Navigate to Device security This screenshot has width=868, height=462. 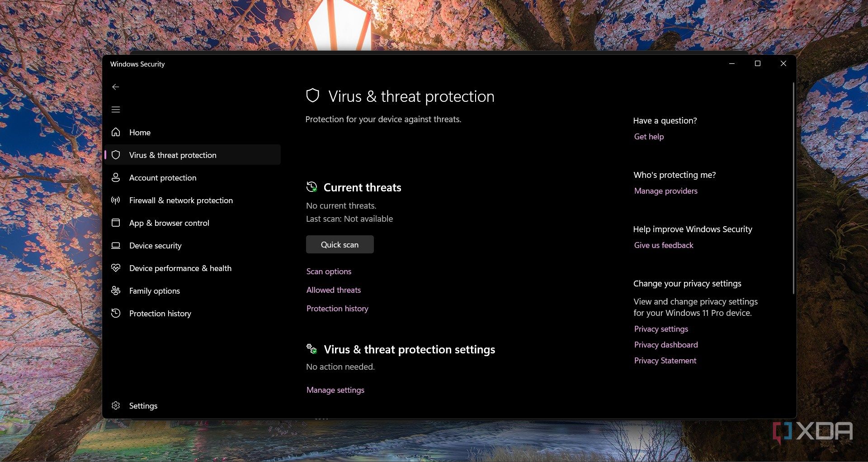coord(193,245)
